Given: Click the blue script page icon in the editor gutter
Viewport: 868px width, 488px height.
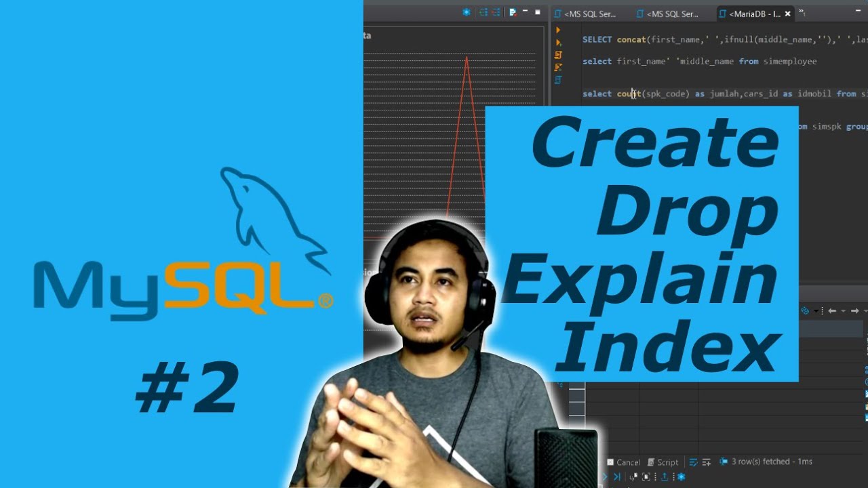Looking at the screenshot, I should 558,79.
